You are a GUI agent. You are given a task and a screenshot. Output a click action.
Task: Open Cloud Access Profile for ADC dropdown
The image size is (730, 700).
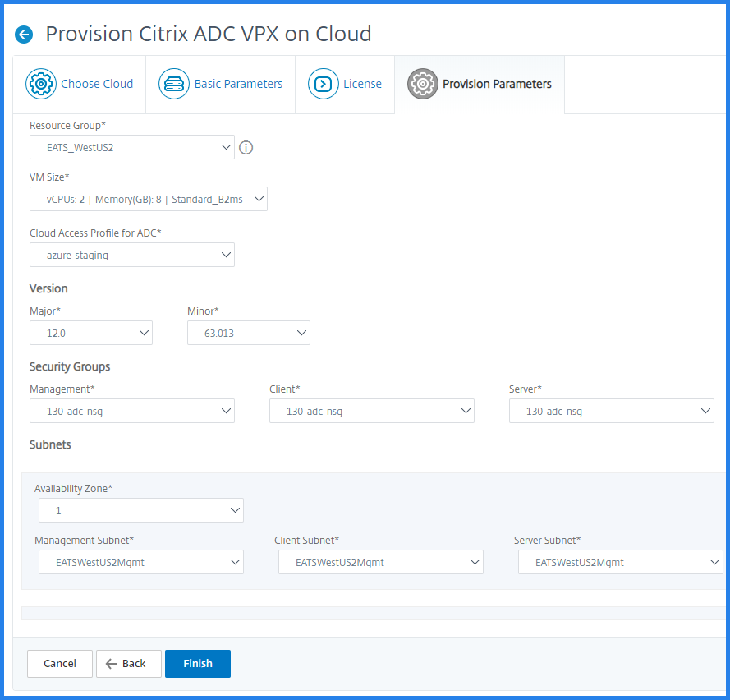tap(132, 255)
